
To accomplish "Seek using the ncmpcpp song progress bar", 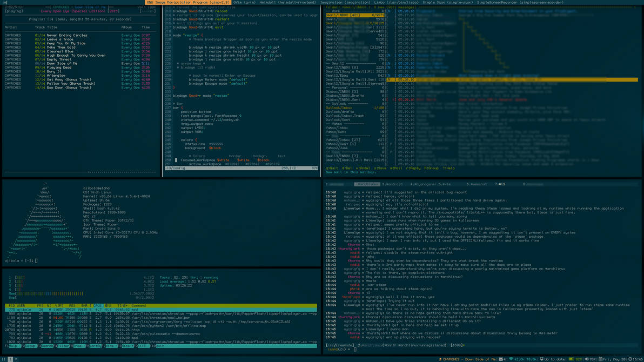I will [80, 172].
